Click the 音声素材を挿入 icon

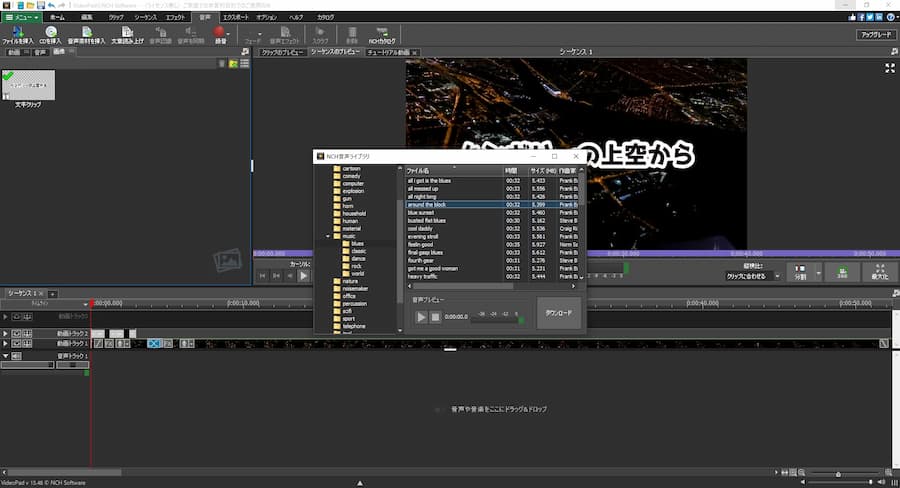pos(86,32)
